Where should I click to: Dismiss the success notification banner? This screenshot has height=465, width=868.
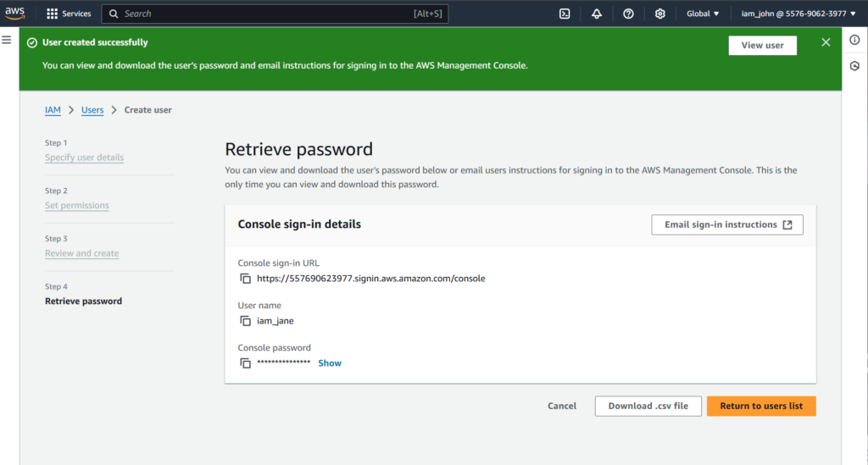[826, 43]
